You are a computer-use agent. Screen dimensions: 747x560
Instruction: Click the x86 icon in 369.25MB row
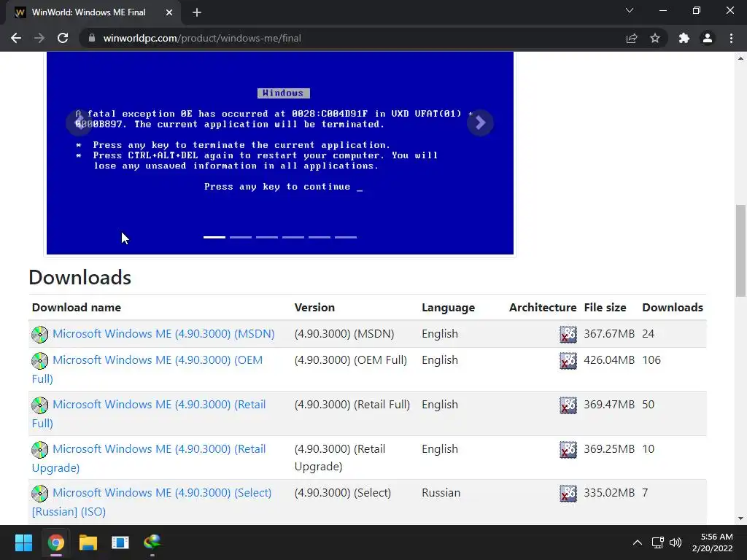point(568,449)
